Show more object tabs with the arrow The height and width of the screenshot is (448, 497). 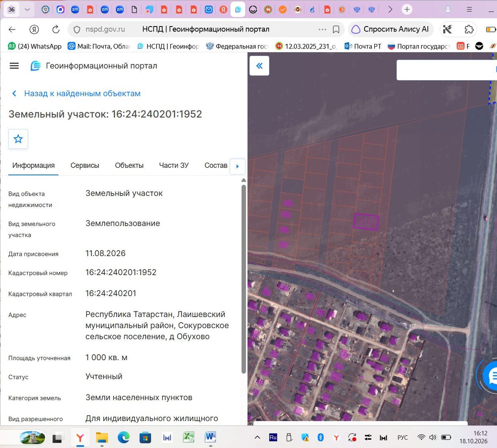(x=237, y=166)
